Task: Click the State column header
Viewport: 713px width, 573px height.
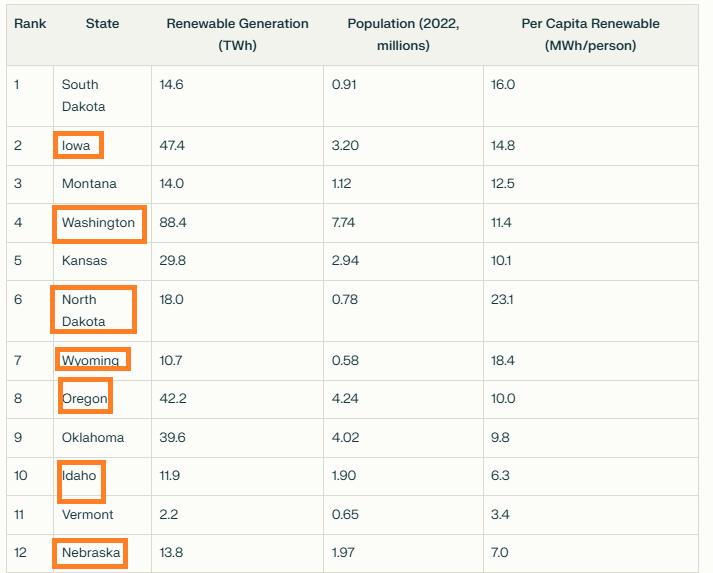Action: tap(102, 23)
